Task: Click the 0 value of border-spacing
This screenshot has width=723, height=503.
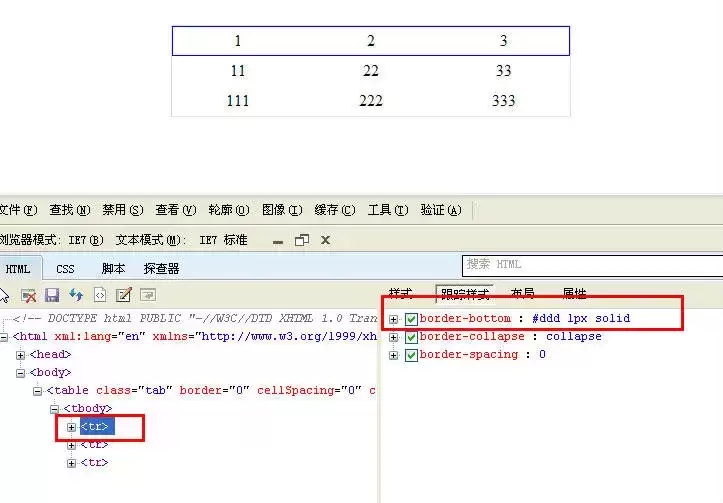Action: tap(542, 355)
